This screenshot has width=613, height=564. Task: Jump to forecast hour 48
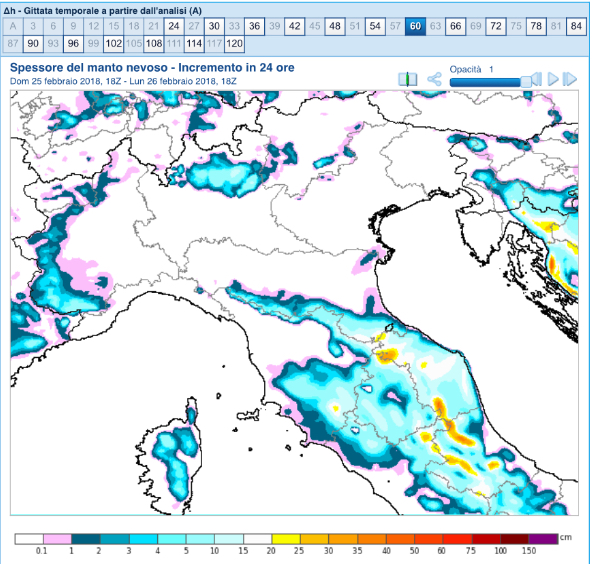point(334,26)
